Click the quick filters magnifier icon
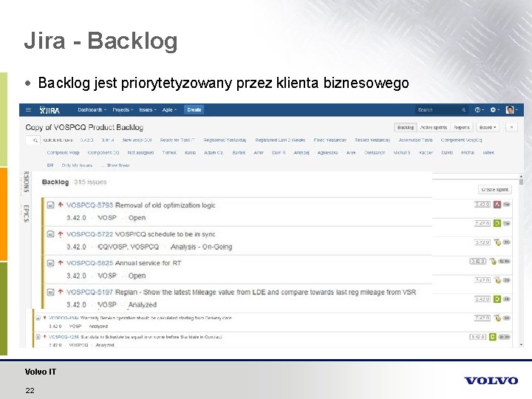 tap(35, 140)
